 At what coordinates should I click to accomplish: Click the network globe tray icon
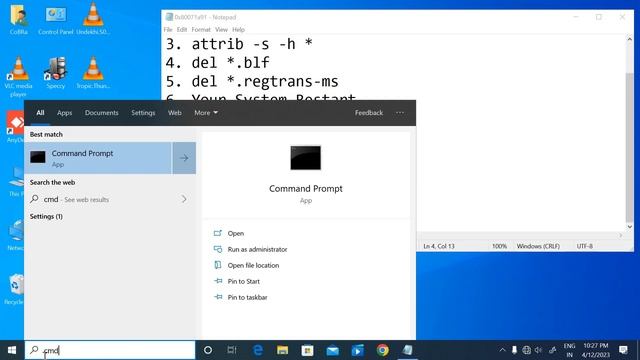pyautogui.click(x=527, y=350)
